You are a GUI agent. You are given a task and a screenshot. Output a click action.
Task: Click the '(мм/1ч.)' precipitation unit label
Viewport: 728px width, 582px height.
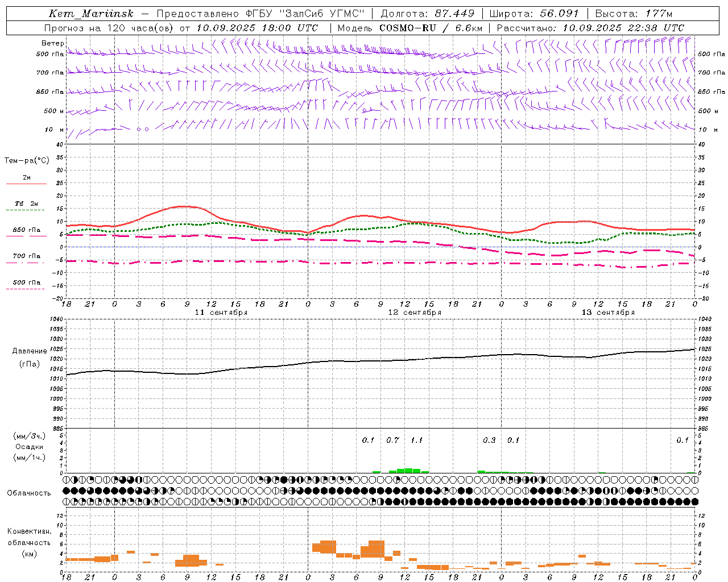[x=30, y=458]
